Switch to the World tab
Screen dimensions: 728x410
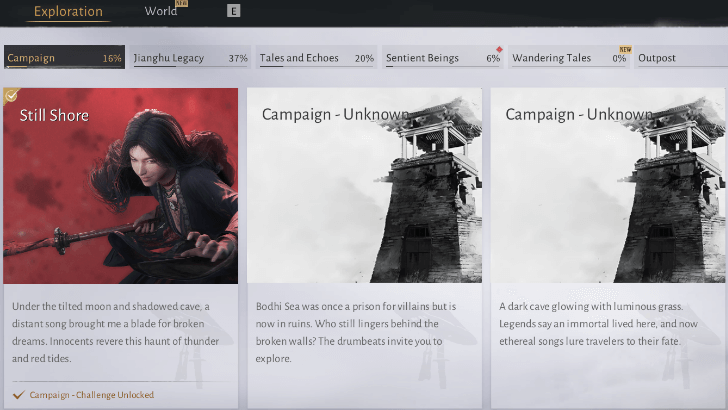coord(161,11)
